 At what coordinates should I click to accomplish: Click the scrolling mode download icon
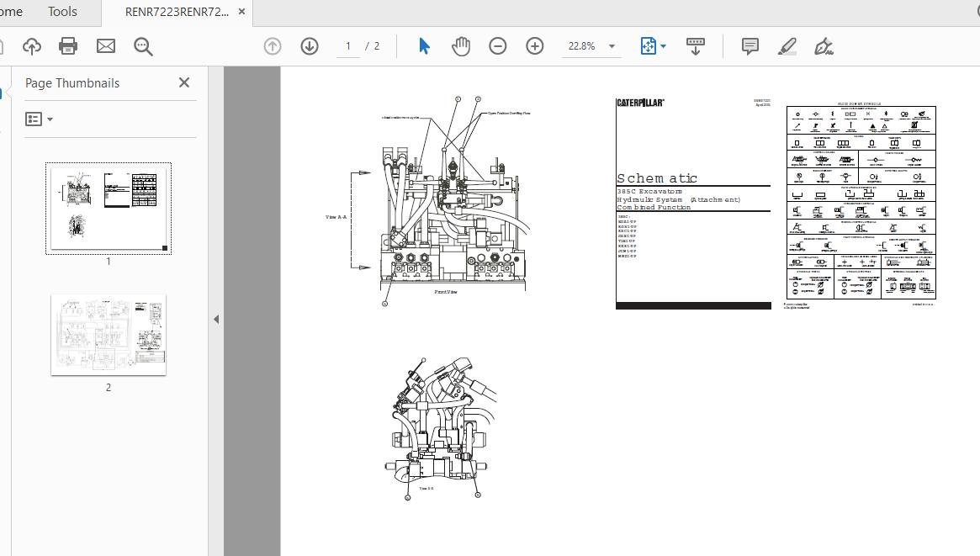[x=695, y=46]
